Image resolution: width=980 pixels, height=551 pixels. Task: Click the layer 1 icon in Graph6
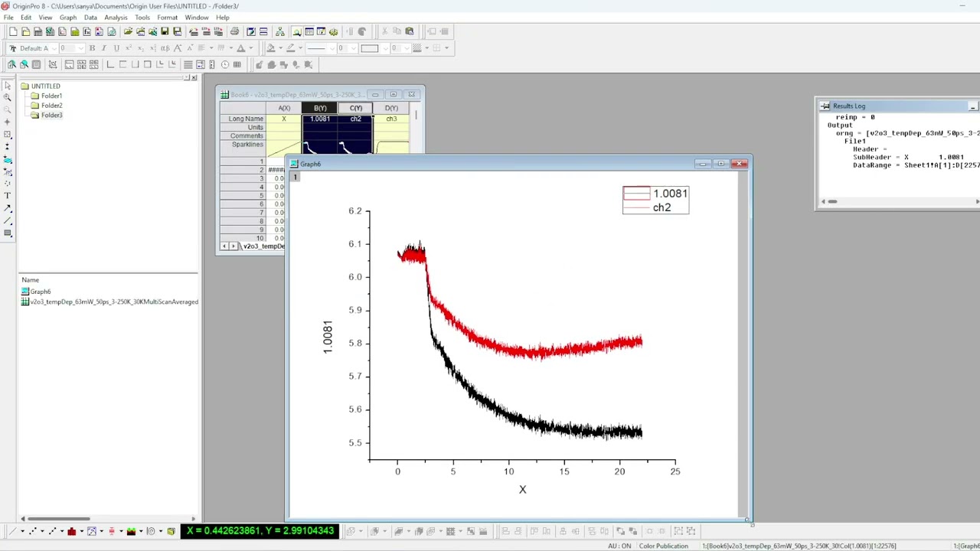tap(295, 178)
